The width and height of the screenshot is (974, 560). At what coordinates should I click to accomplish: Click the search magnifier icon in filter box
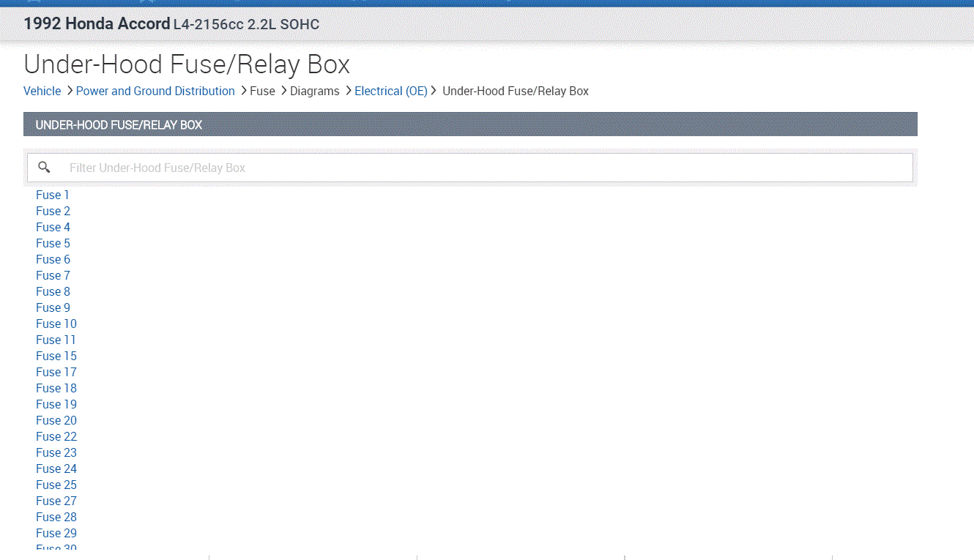pos(44,168)
